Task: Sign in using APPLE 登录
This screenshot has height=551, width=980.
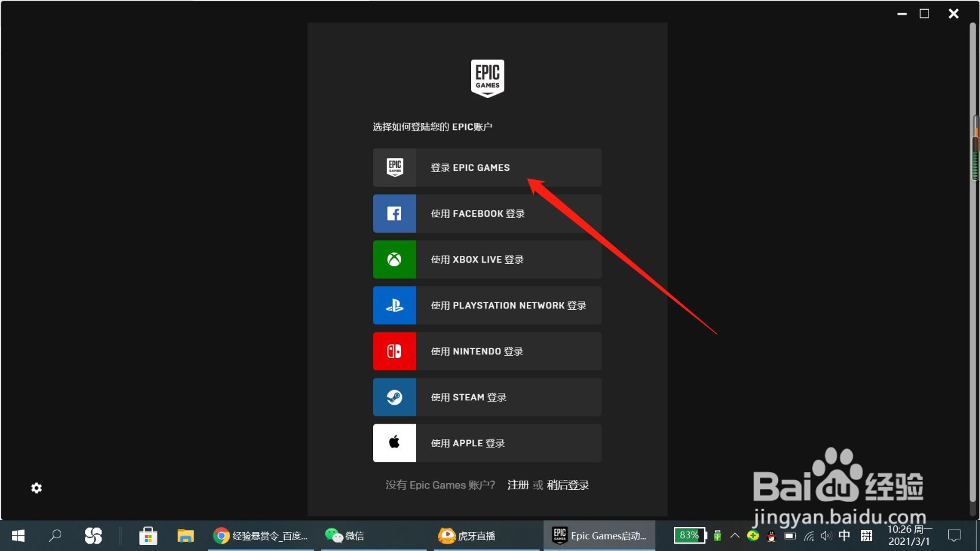Action: tap(487, 443)
